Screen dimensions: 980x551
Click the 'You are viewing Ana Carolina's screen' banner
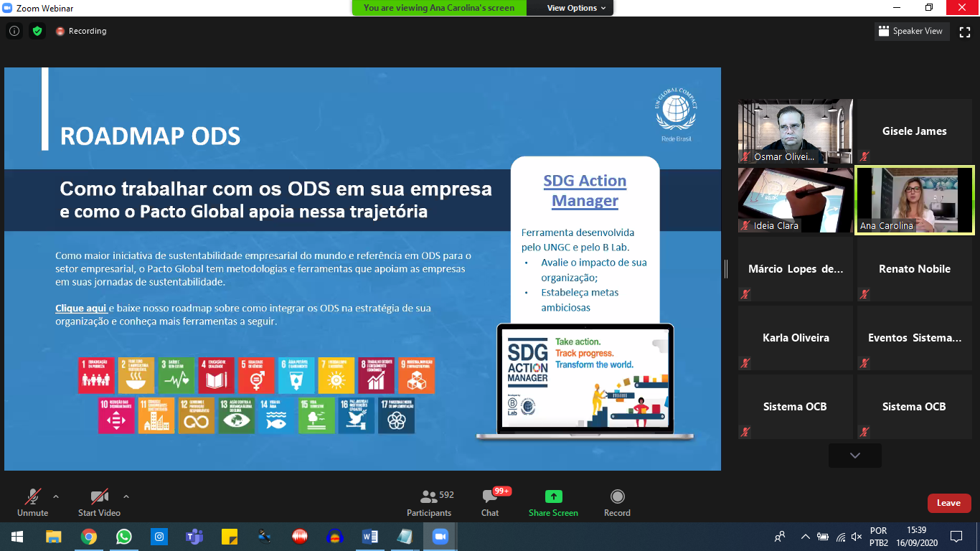439,8
